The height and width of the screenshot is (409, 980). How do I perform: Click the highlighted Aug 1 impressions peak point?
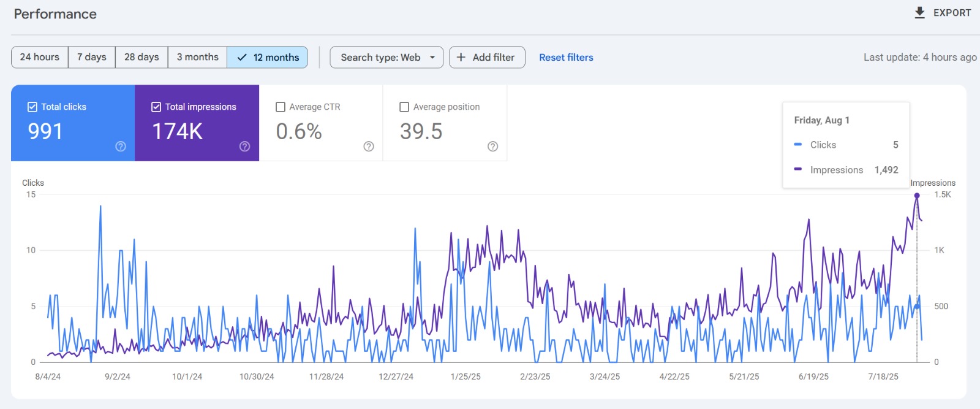(x=916, y=196)
